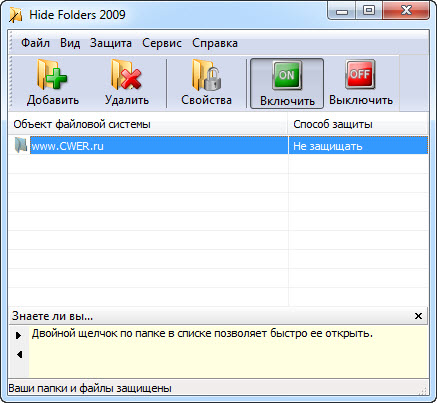The width and height of the screenshot is (437, 403).
Task: Click the Добавить (add folder) toolbar icon
Action: (53, 83)
